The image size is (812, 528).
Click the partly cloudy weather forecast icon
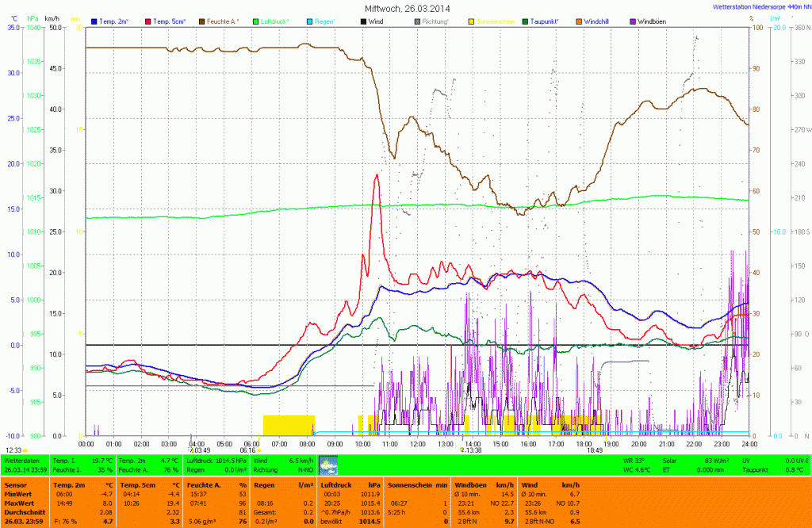coord(327,465)
